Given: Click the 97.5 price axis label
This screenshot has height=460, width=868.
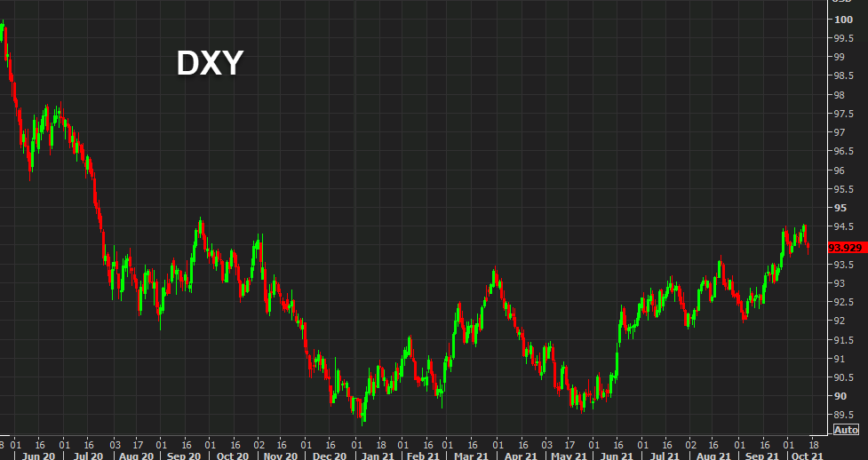Looking at the screenshot, I should pos(845,114).
